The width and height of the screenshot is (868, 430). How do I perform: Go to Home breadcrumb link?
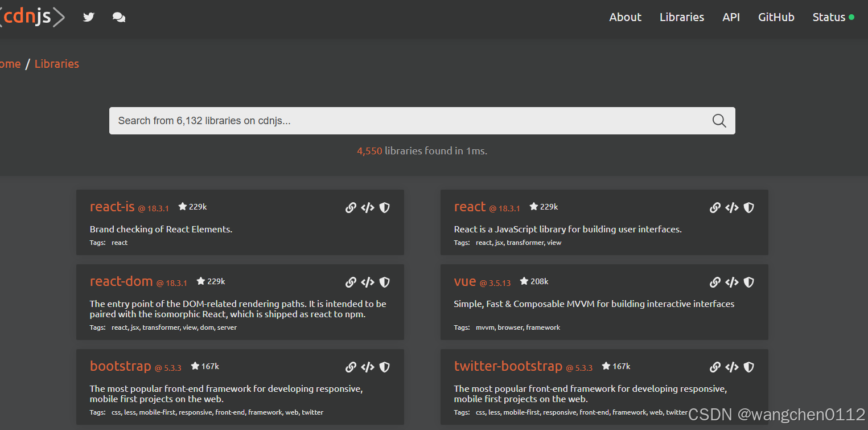click(x=10, y=64)
